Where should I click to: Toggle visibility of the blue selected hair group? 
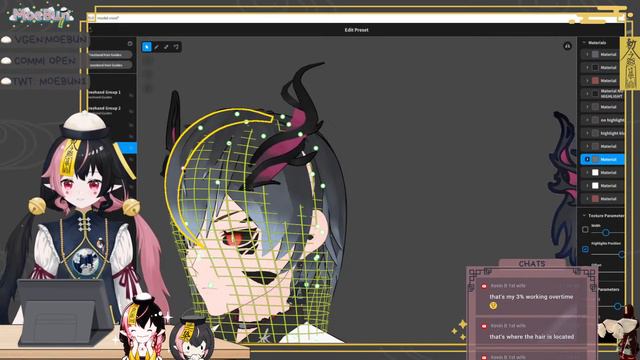coord(131,147)
